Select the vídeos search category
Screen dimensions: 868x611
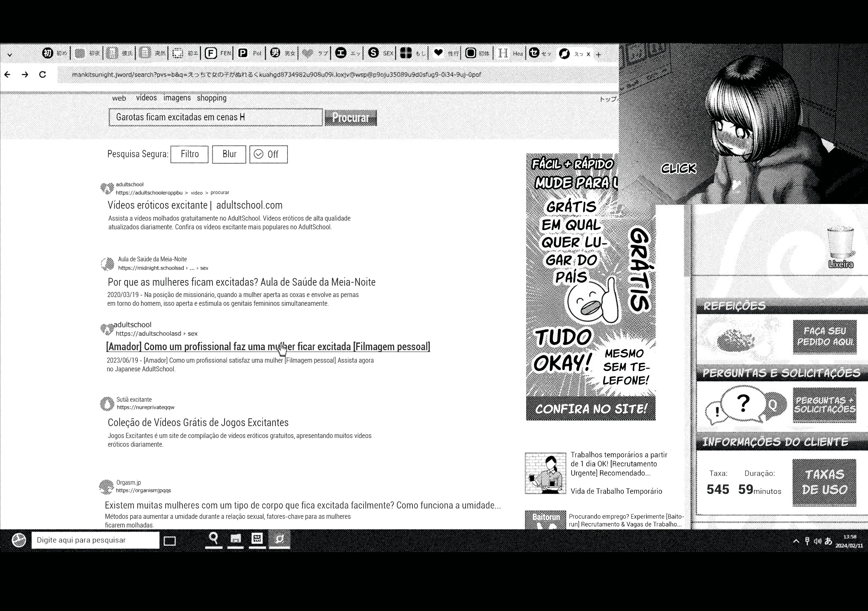pos(146,98)
